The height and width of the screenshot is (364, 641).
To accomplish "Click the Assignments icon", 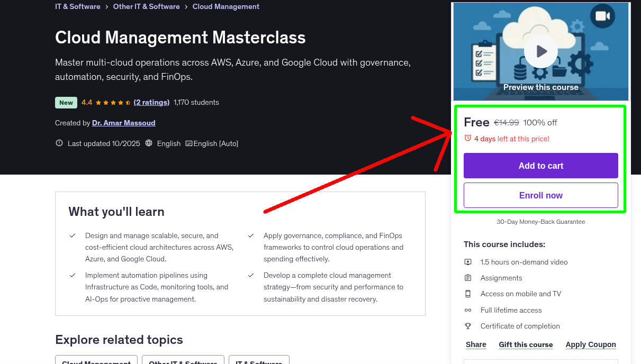I will coord(468,278).
